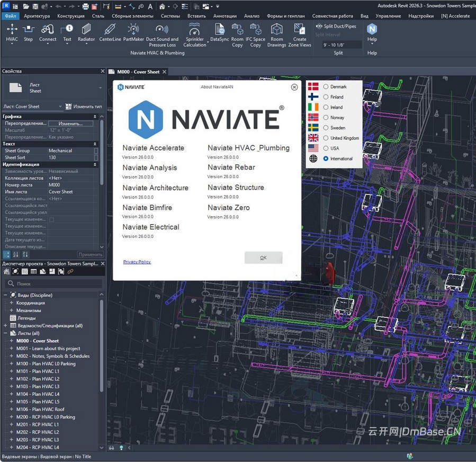Select the M000 - Cover Sheet view tab
This screenshot has width=476, height=462.
tap(138, 72)
